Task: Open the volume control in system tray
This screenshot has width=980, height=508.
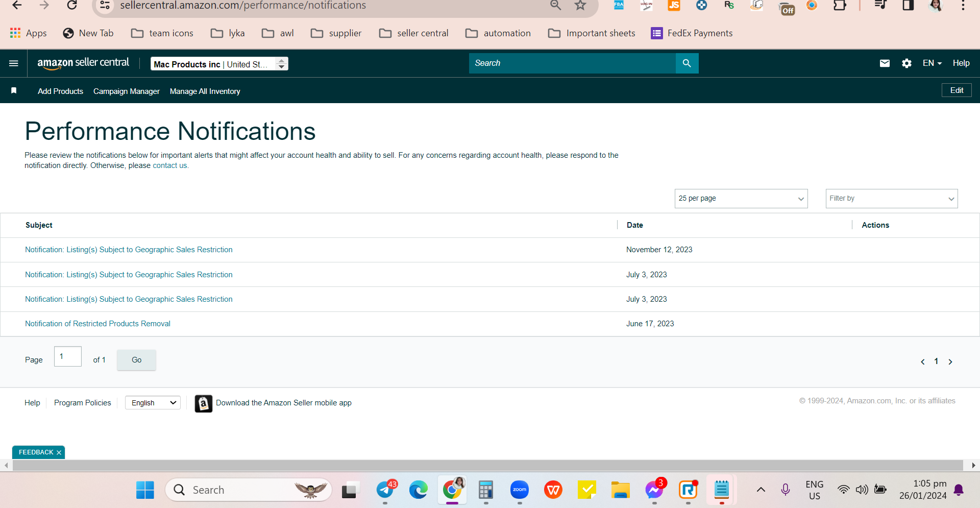Action: click(x=862, y=490)
